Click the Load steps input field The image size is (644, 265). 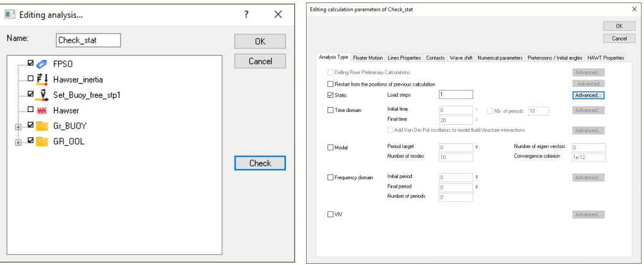[456, 95]
